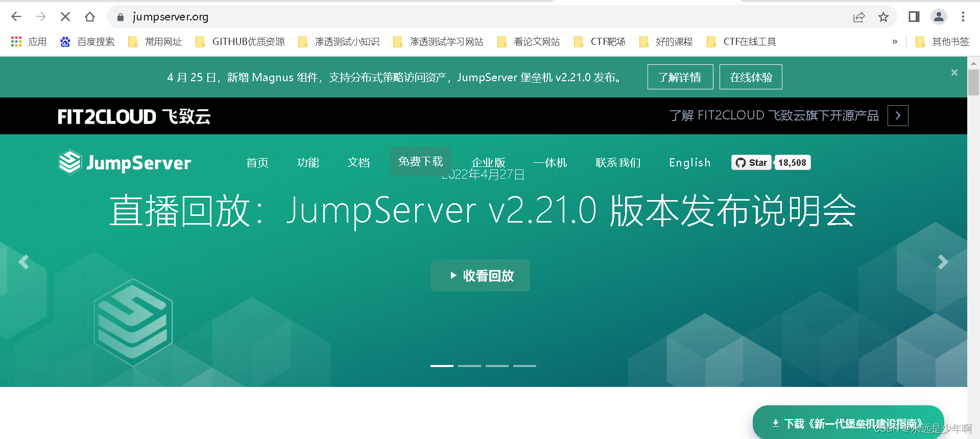Expand the 渗透测试小知识 bookmark folder
The image size is (980, 439).
339,42
